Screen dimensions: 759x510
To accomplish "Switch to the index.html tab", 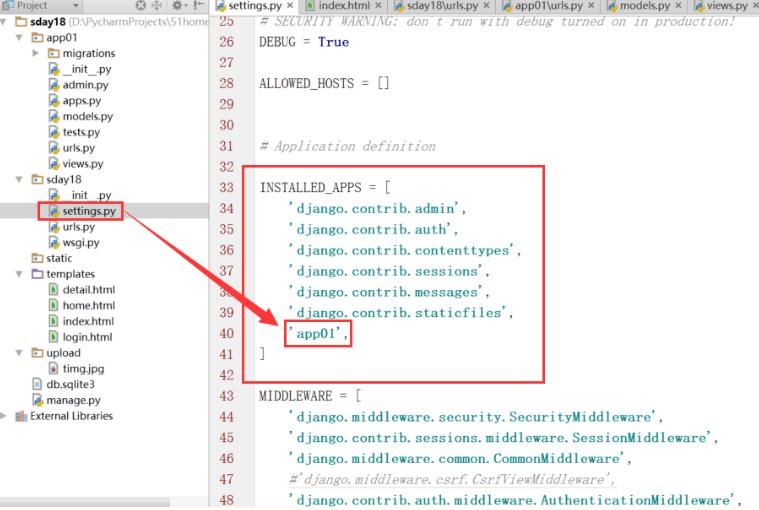I will coord(343,6).
